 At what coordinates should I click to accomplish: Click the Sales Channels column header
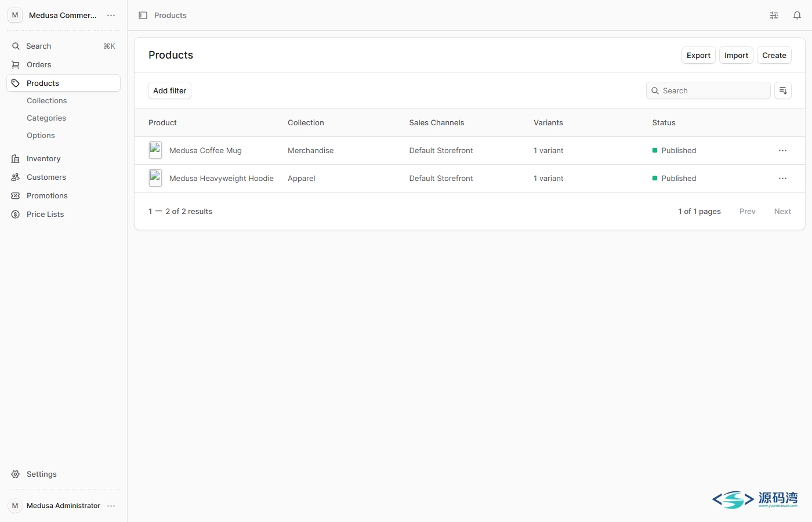pyautogui.click(x=436, y=123)
